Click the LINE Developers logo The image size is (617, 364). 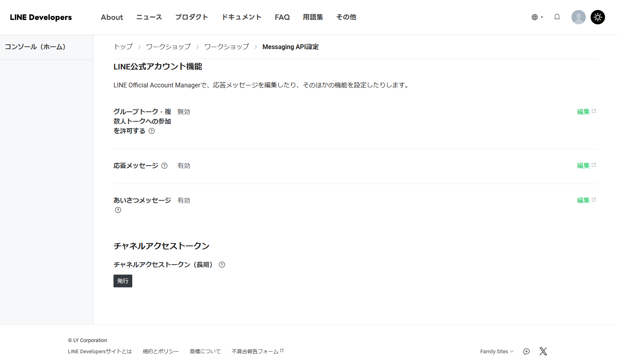(41, 17)
